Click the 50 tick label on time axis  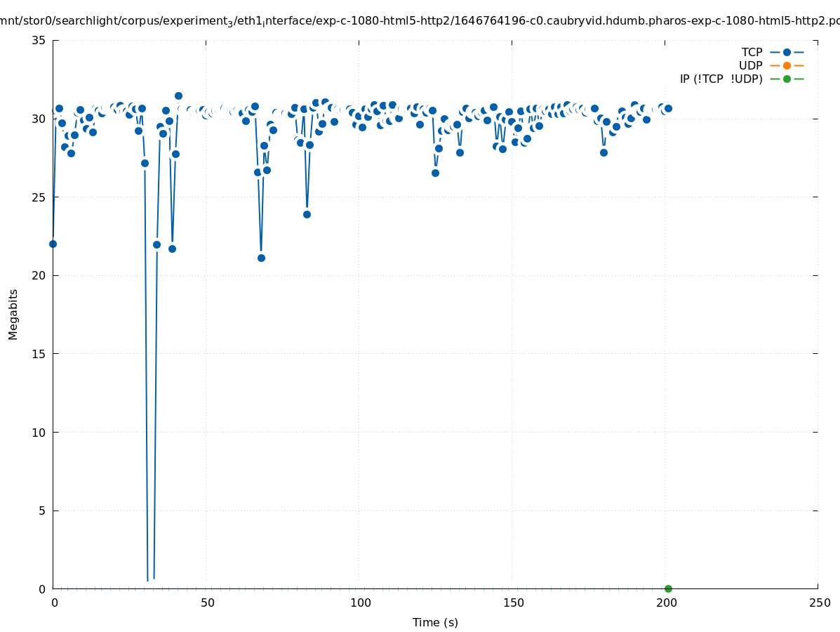(x=206, y=603)
